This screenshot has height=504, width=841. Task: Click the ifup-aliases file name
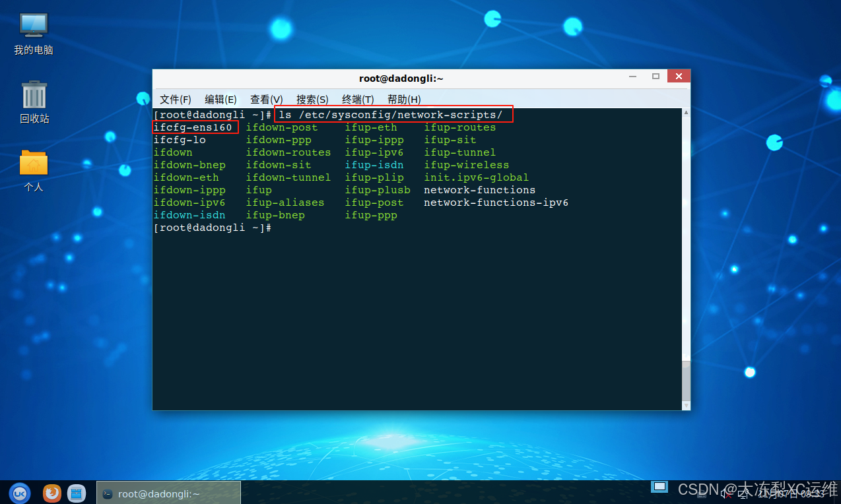point(285,203)
